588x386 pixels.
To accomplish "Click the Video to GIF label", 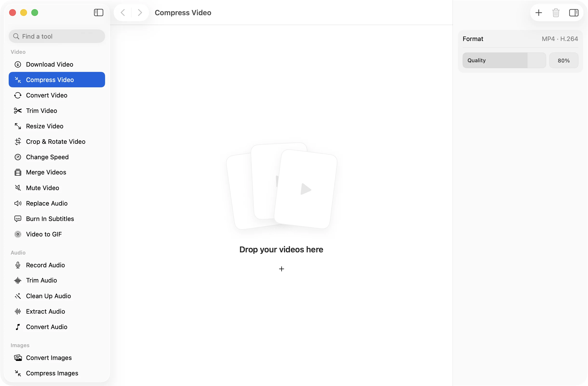I will click(44, 234).
